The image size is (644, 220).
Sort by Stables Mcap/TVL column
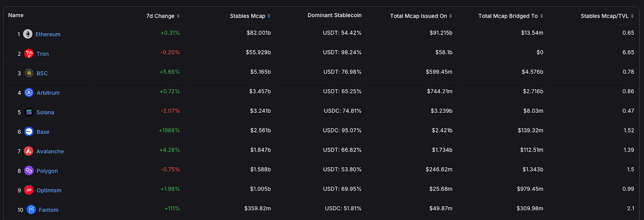(607, 16)
